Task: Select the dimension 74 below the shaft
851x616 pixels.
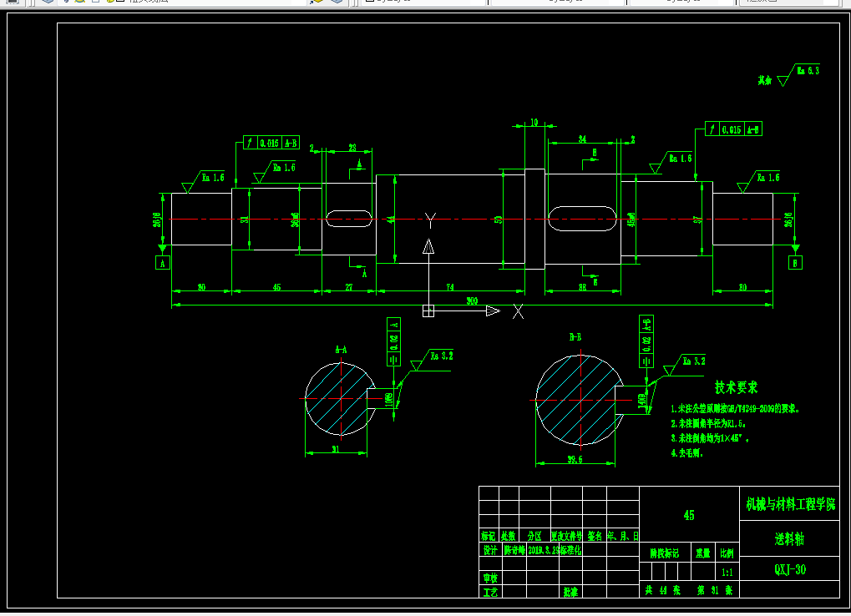Action: tap(450, 287)
